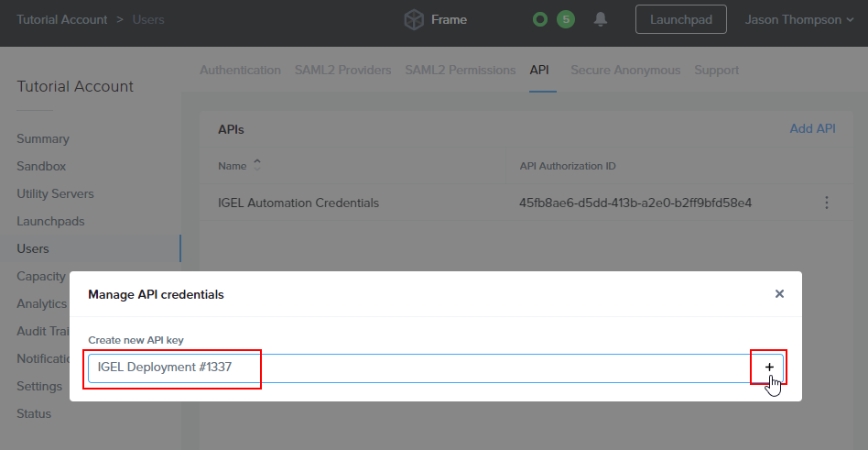Go to Tutorial Account breadcrumb
Screen dimensions: 868x450
pyautogui.click(x=62, y=20)
